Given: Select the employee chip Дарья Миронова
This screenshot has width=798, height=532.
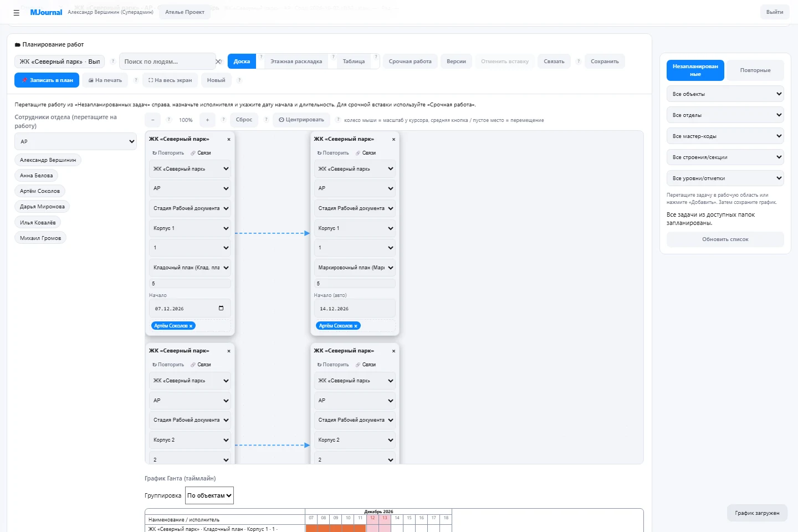Looking at the screenshot, I should coord(42,207).
